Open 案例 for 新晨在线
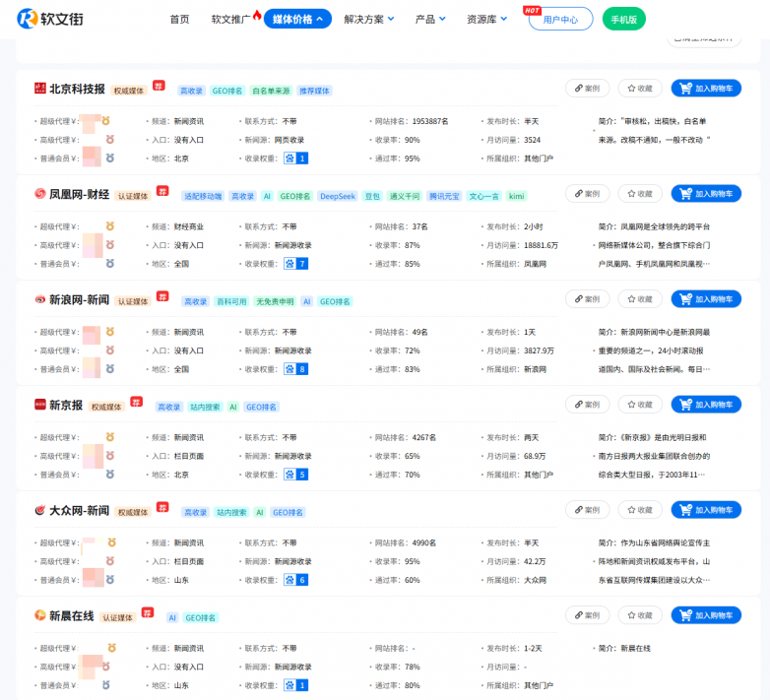The width and height of the screenshot is (770, 700). click(587, 615)
